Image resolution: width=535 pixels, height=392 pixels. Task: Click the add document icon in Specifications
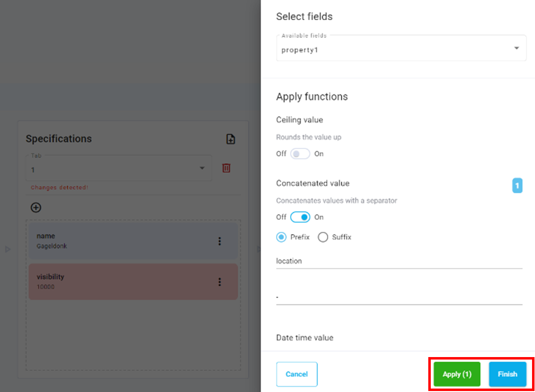click(231, 139)
